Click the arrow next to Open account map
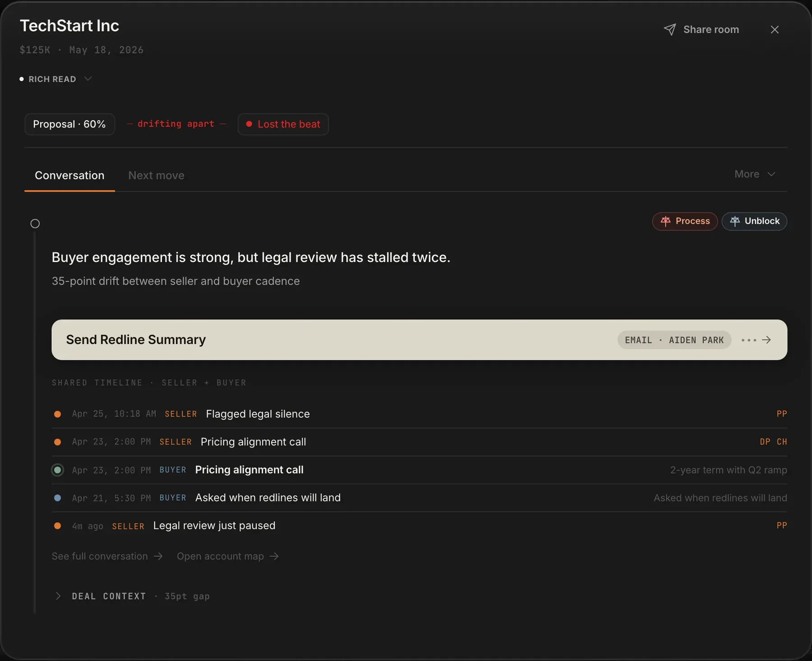The image size is (812, 661). (x=274, y=556)
